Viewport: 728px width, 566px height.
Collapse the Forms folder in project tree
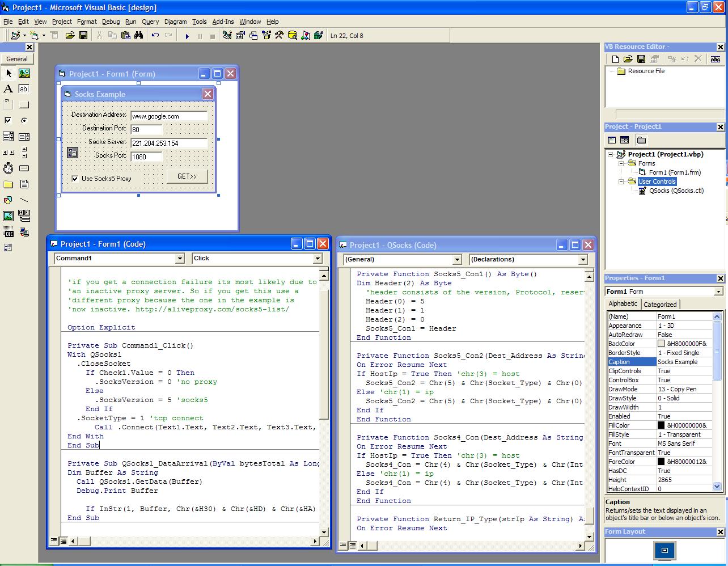(x=621, y=163)
